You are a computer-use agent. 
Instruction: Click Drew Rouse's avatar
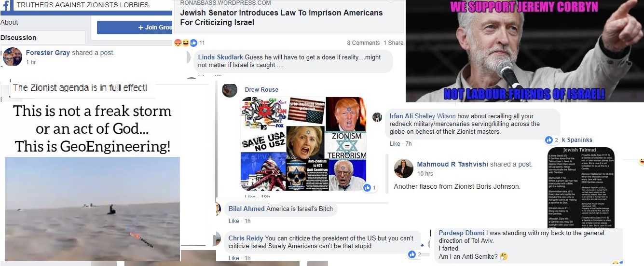[230, 90]
